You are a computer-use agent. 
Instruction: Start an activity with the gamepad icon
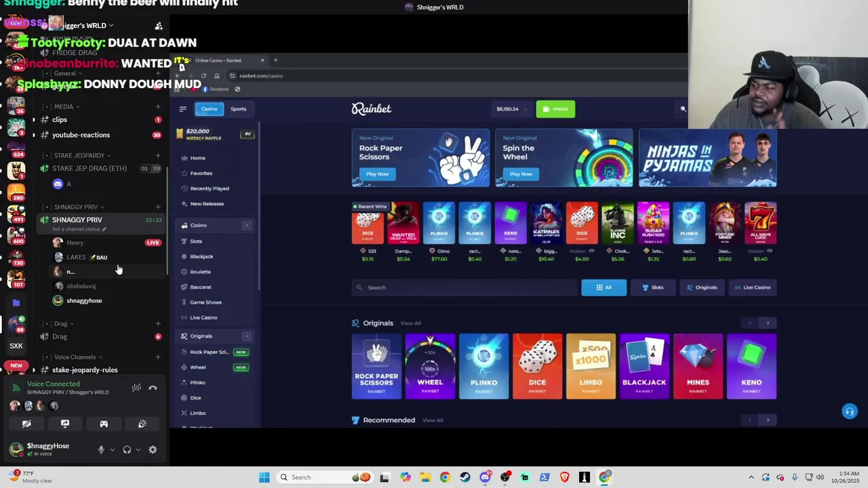coord(104,424)
